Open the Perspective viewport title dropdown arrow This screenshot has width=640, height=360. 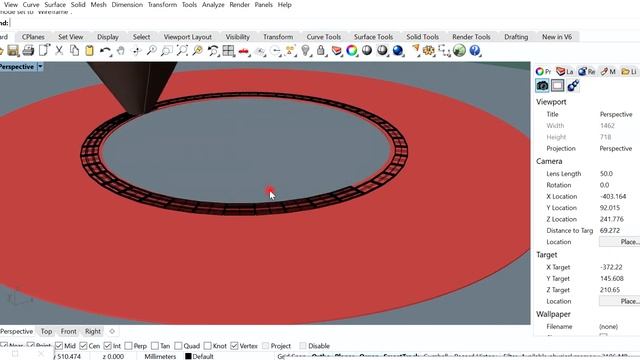click(40, 67)
